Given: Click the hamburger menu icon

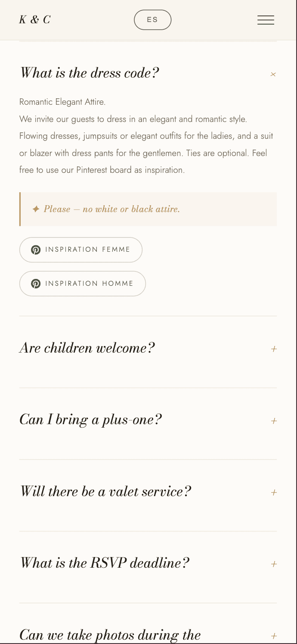Looking at the screenshot, I should tap(266, 19).
